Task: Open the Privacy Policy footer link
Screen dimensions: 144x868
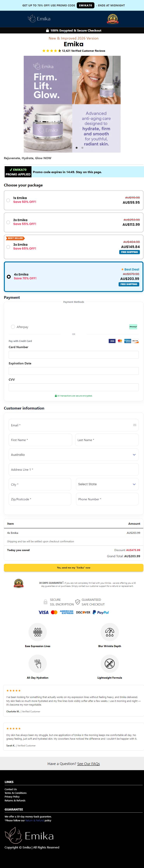Action: tap(12, 797)
